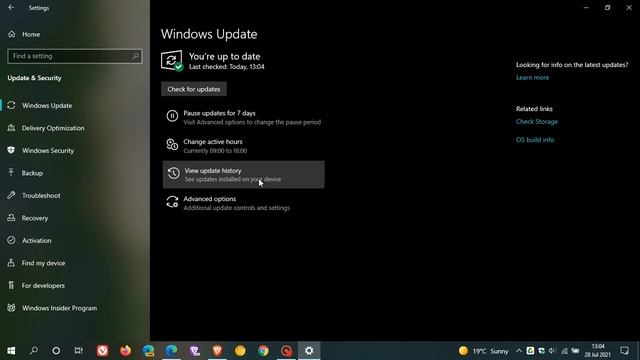This screenshot has width=640, height=360.
Task: Show hidden system tray icons
Action: [x=519, y=351]
